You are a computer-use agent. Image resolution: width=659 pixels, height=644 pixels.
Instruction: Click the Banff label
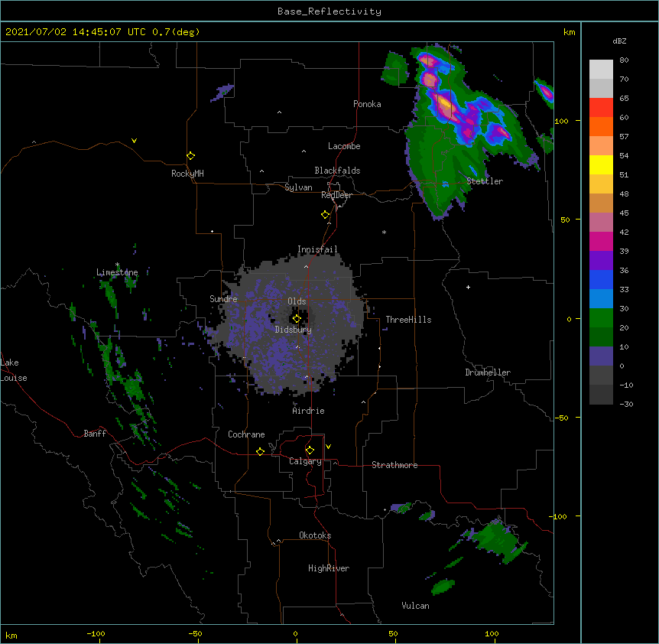click(x=95, y=434)
